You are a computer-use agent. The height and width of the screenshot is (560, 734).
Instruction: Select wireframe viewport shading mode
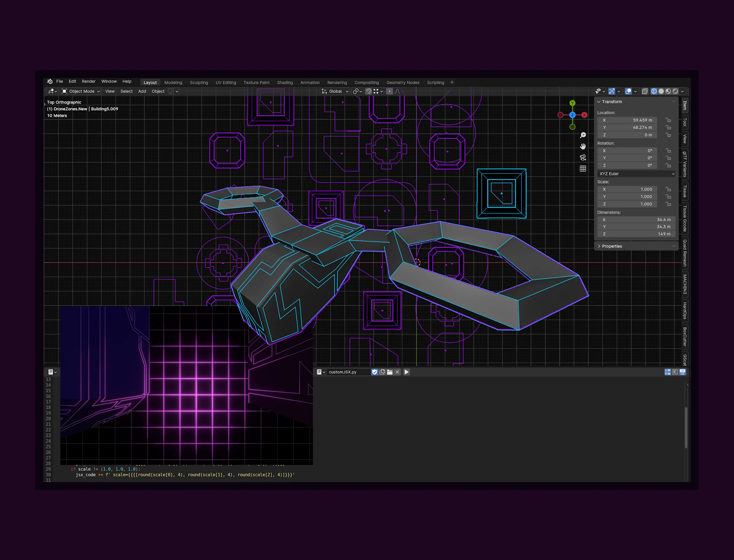pyautogui.click(x=654, y=91)
